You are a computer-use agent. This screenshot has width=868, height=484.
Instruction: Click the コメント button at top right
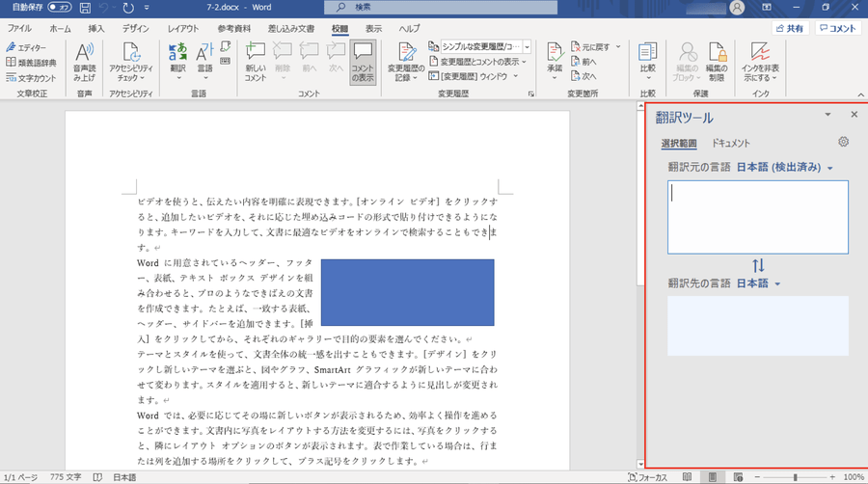click(x=837, y=29)
